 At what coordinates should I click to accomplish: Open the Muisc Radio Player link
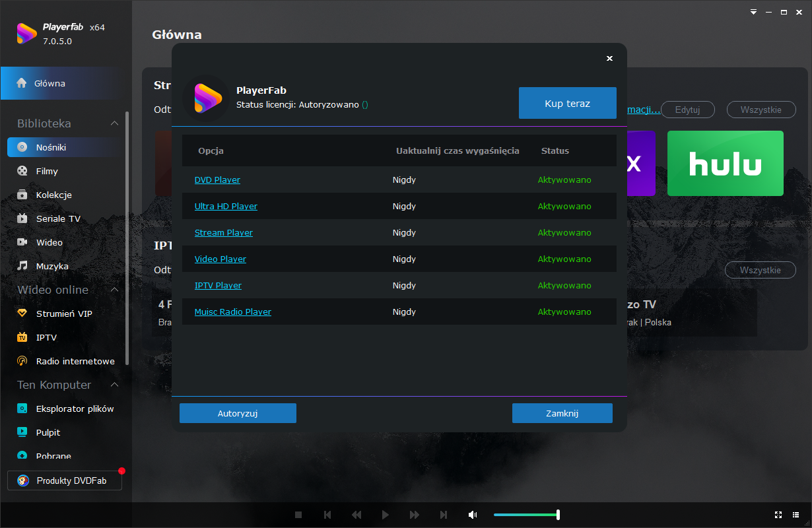pos(233,312)
